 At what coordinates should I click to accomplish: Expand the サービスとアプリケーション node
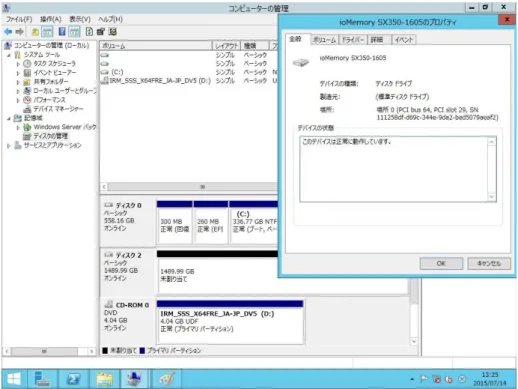[9, 146]
